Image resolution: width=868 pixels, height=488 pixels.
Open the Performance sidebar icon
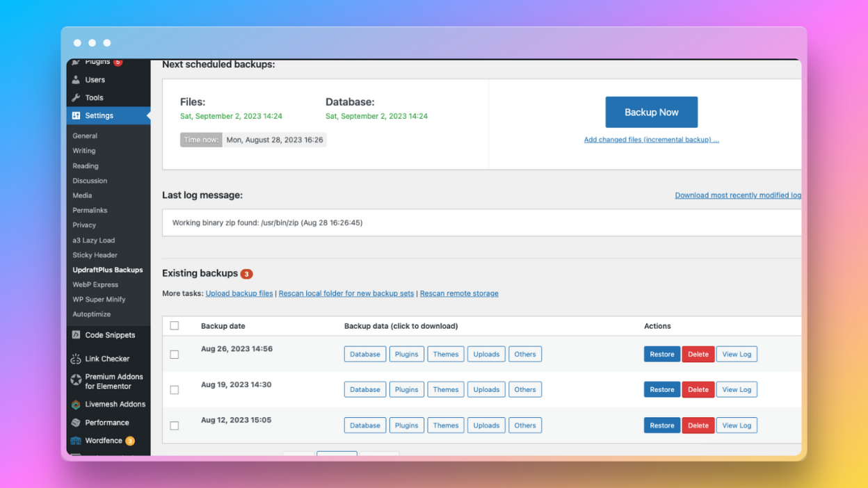pyautogui.click(x=77, y=422)
